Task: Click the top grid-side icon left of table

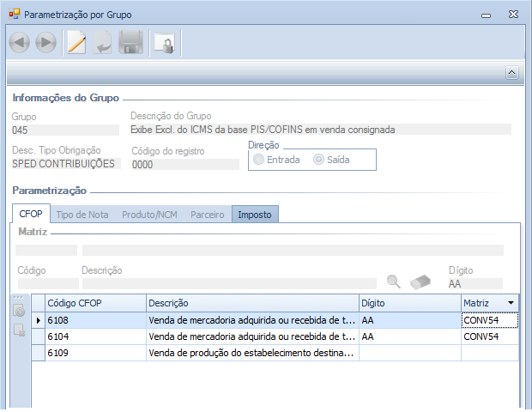Action: tap(19, 312)
